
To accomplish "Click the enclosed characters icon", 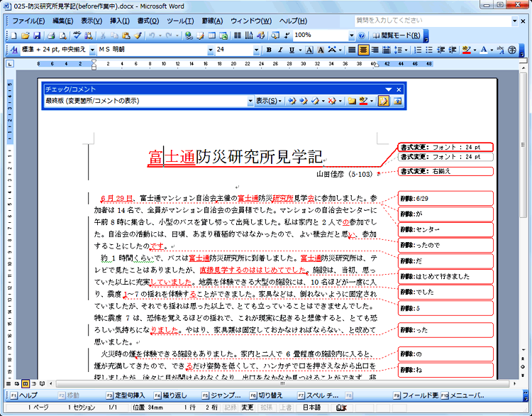I will click(511, 50).
